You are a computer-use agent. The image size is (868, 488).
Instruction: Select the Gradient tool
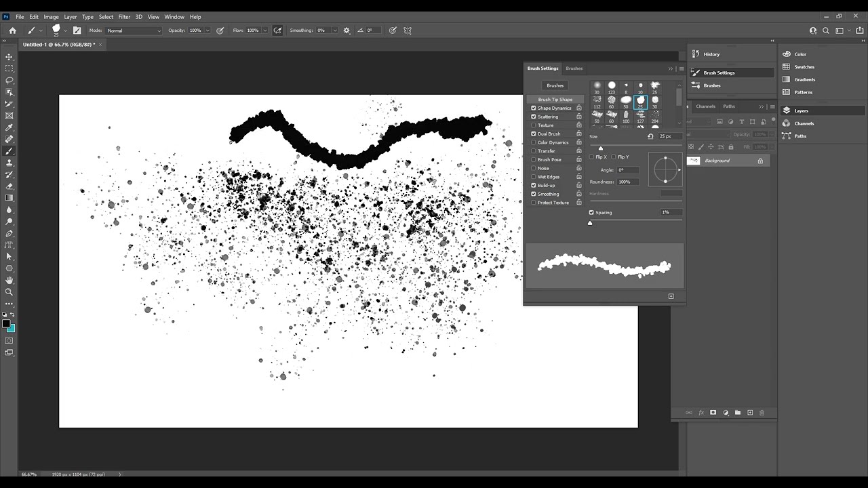click(x=9, y=198)
